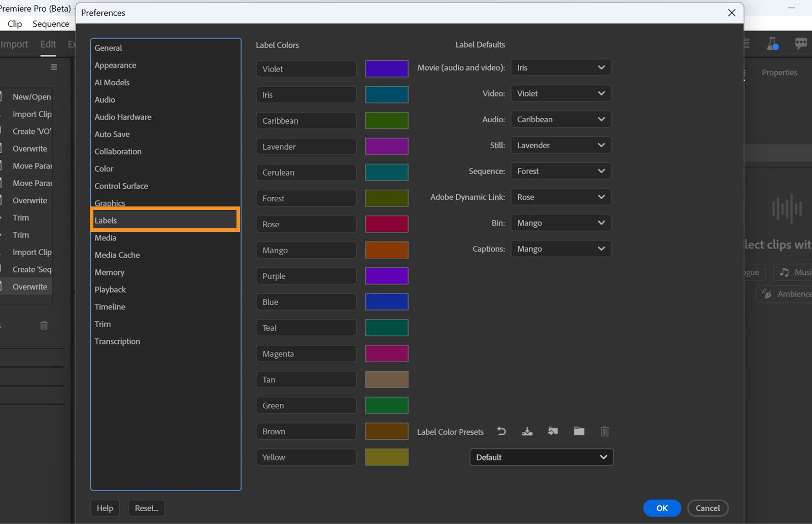
Task: Open the Clip menu
Action: pyautogui.click(x=14, y=24)
